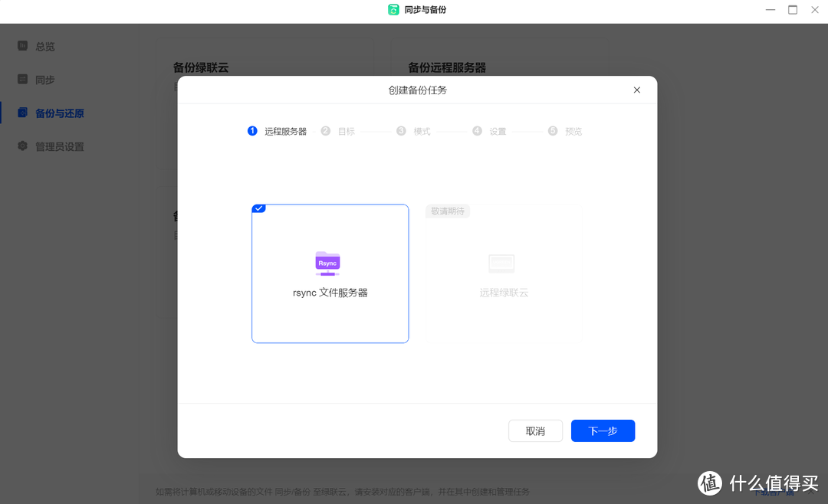Click the Rsync folder icon
This screenshot has width=828, height=504.
pyautogui.click(x=327, y=263)
